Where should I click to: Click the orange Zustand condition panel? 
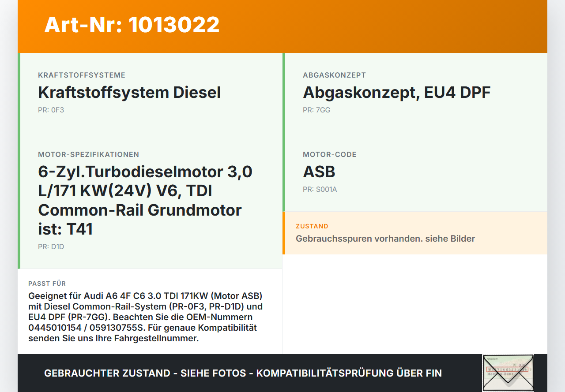pos(415,233)
